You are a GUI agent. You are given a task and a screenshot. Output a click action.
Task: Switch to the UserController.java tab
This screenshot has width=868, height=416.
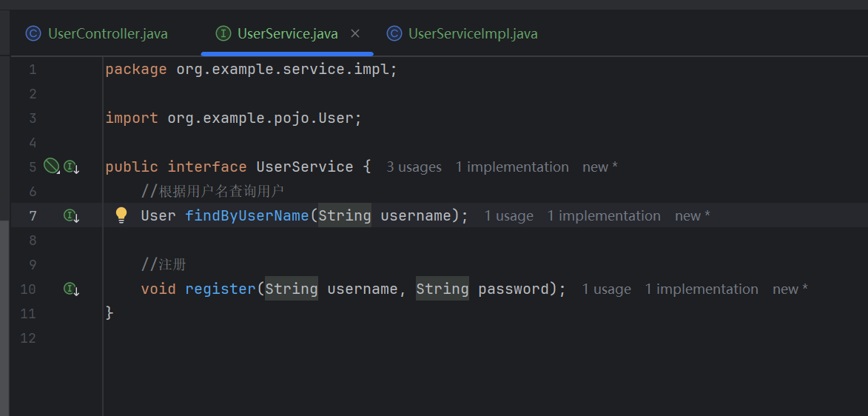(97, 34)
